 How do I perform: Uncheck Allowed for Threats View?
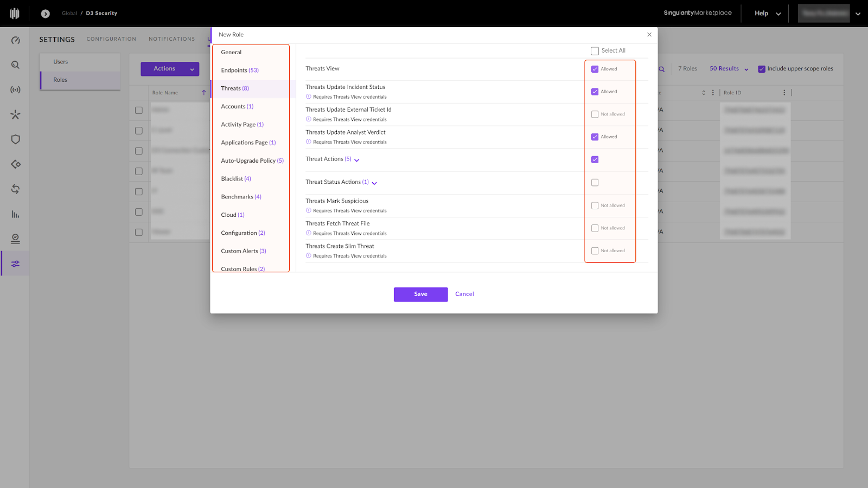point(595,69)
